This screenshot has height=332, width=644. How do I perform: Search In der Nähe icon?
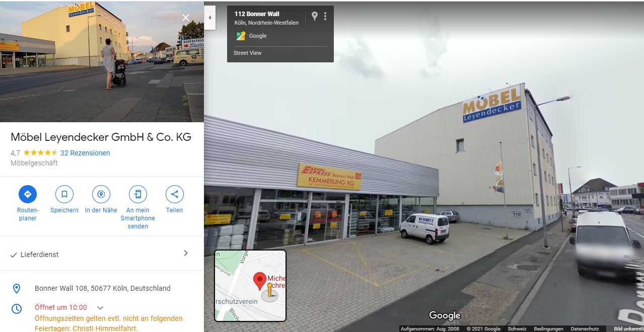pyautogui.click(x=101, y=194)
